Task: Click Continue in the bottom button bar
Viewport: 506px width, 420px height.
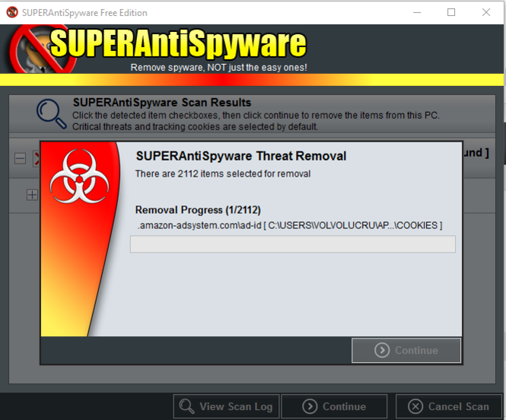Action: pos(334,406)
